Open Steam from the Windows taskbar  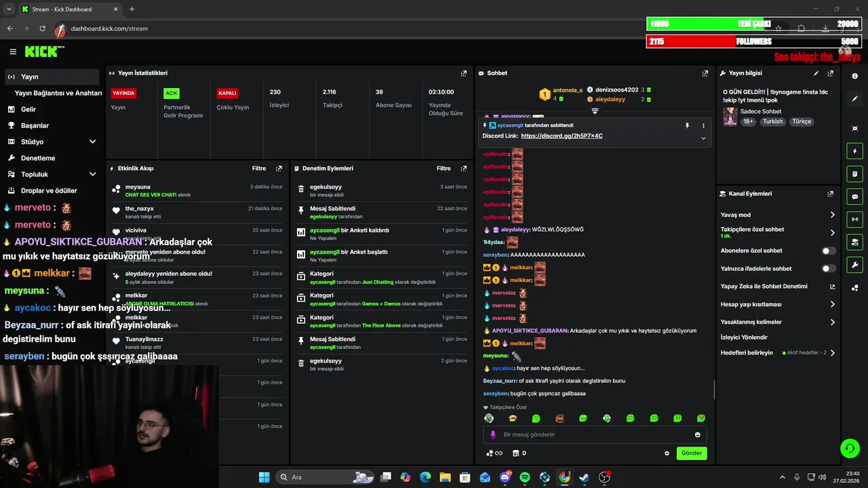(584, 477)
